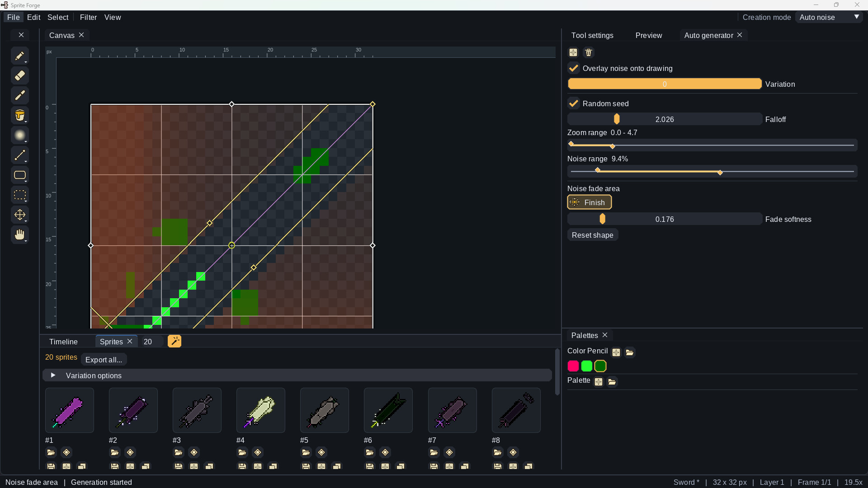This screenshot has width=868, height=488.
Task: Select the soft shading brush tool
Action: [19, 135]
